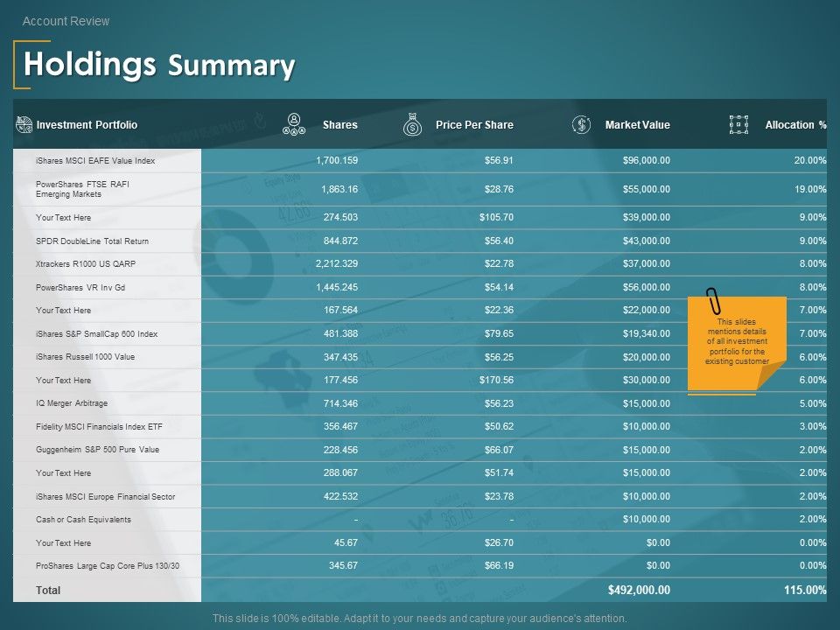Click the iShares MSCI EAFE Value Index row label
This screenshot has width=840, height=630.
click(95, 161)
